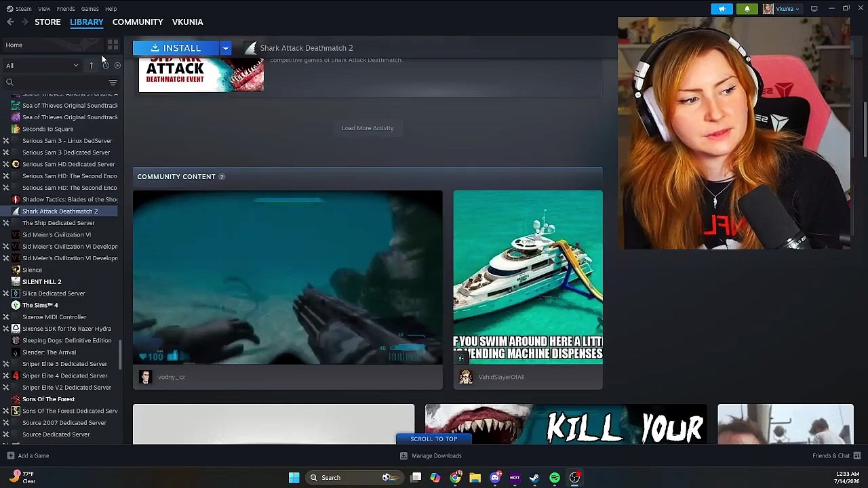Screen dimensions: 868x488
Task: Click the Add a Game plus icon
Action: pyautogui.click(x=10, y=455)
